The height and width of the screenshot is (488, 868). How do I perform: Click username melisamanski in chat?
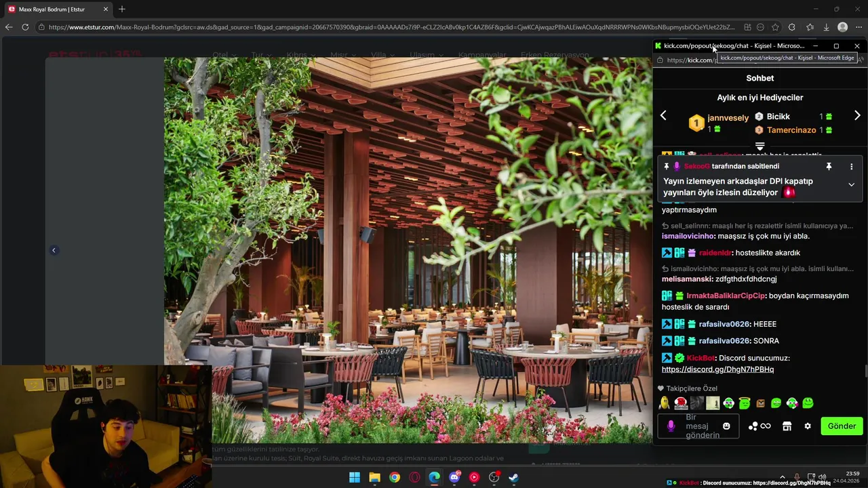coord(686,279)
